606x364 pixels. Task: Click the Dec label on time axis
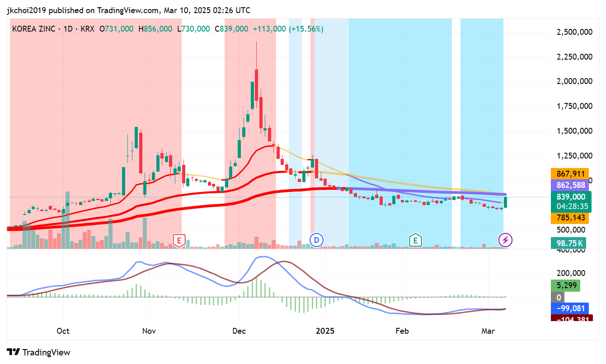(239, 331)
